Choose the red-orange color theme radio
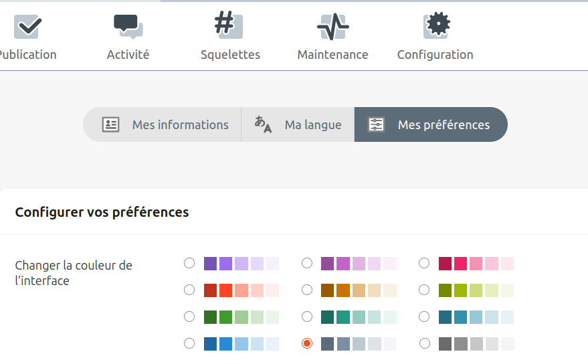The height and width of the screenshot is (364, 588). click(x=189, y=290)
